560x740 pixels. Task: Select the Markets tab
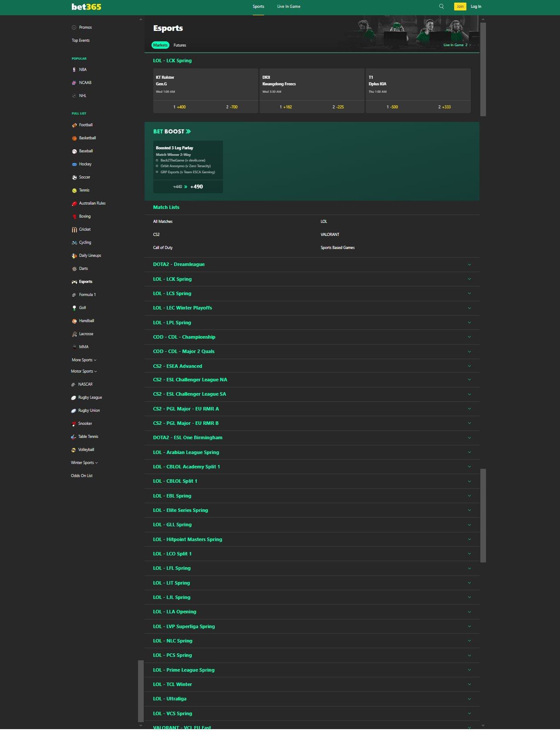[160, 45]
